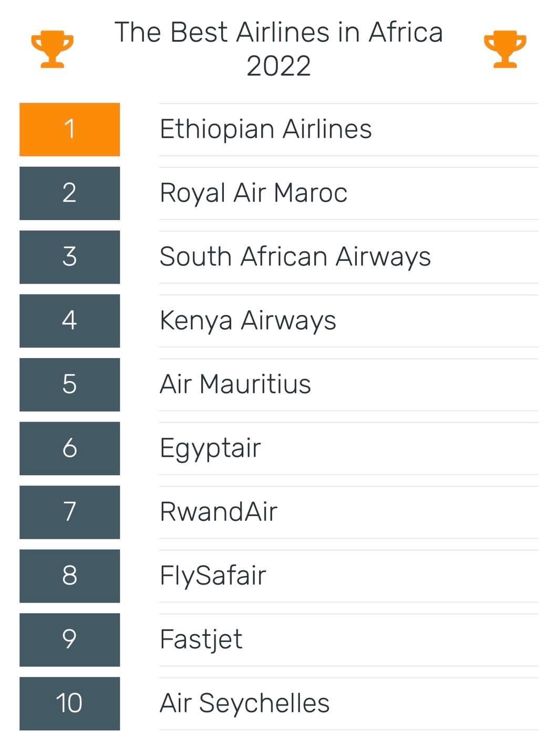Click the Kenya Airways entry
The height and width of the screenshot is (756, 558).
(247, 320)
